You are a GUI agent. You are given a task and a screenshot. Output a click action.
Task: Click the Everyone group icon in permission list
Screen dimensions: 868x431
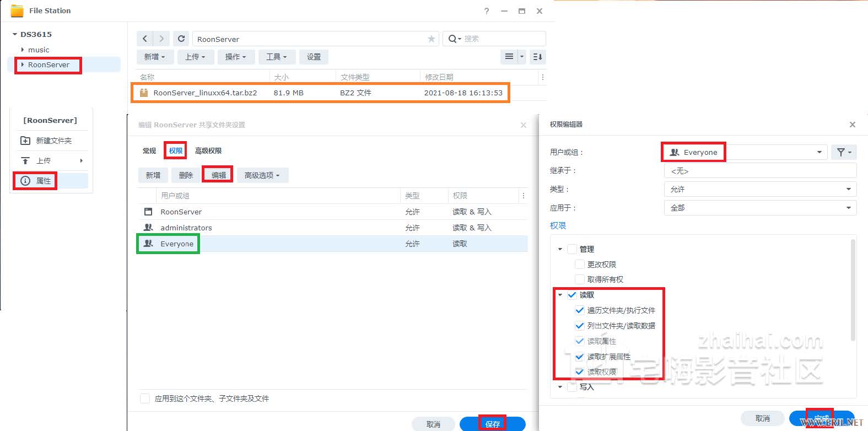coord(148,243)
